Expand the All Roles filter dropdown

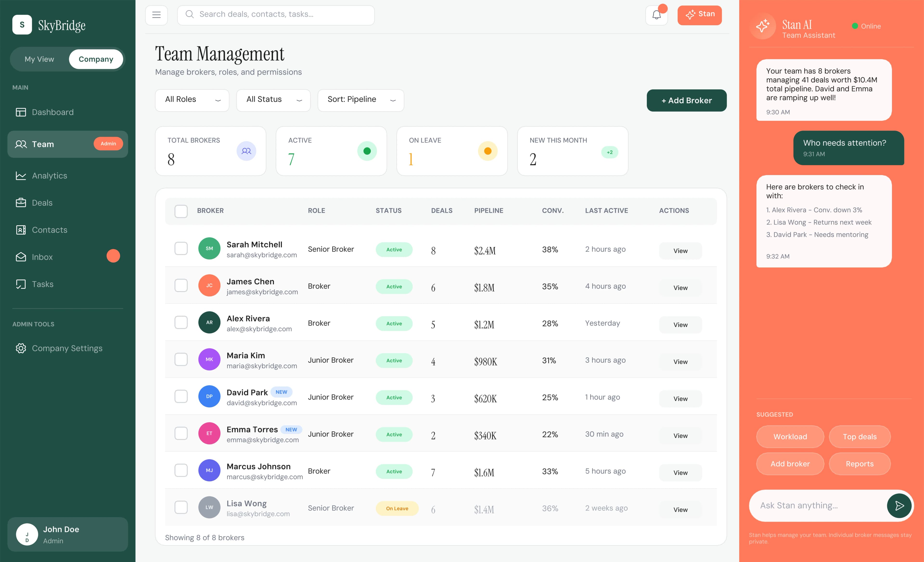coord(192,100)
